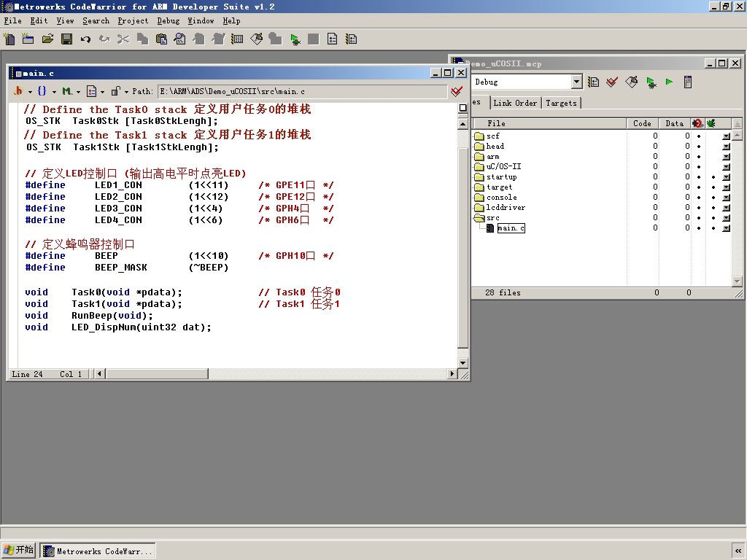This screenshot has width=747, height=560.
Task: Click Synchronize Modification Dates checkmark in project window
Action: [x=612, y=82]
